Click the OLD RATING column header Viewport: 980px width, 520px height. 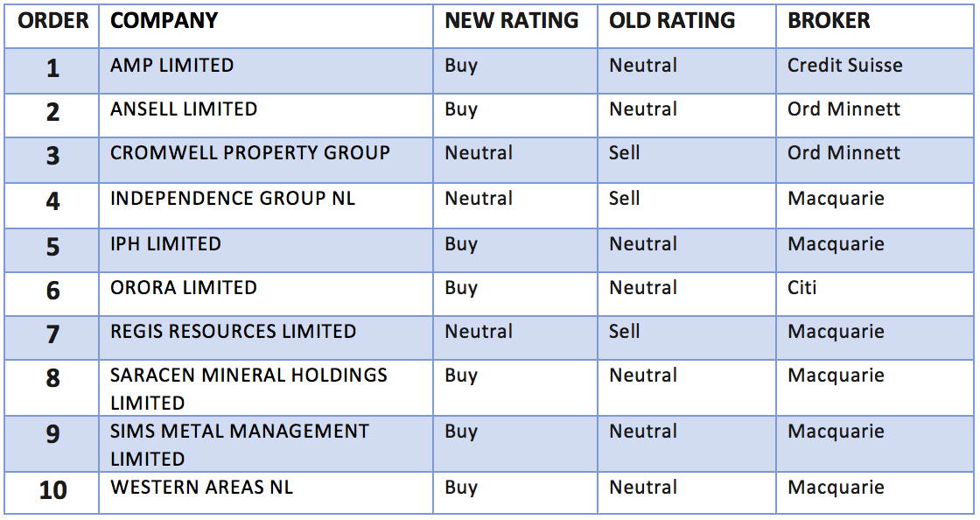tap(672, 21)
